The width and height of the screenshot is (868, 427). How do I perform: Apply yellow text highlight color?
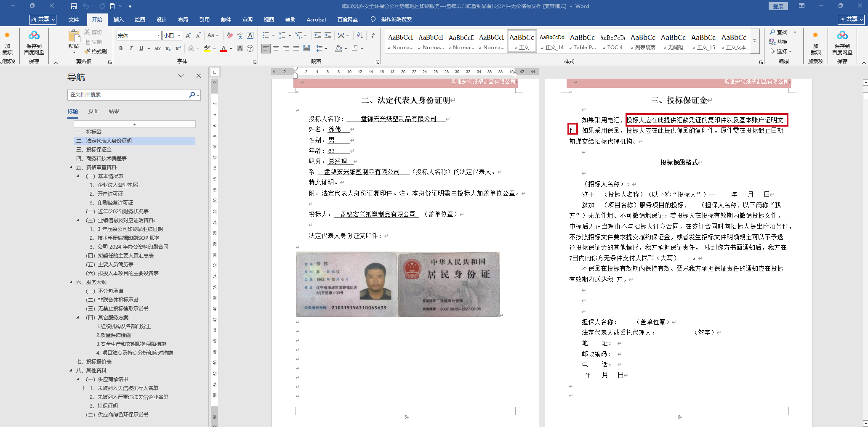(207, 48)
